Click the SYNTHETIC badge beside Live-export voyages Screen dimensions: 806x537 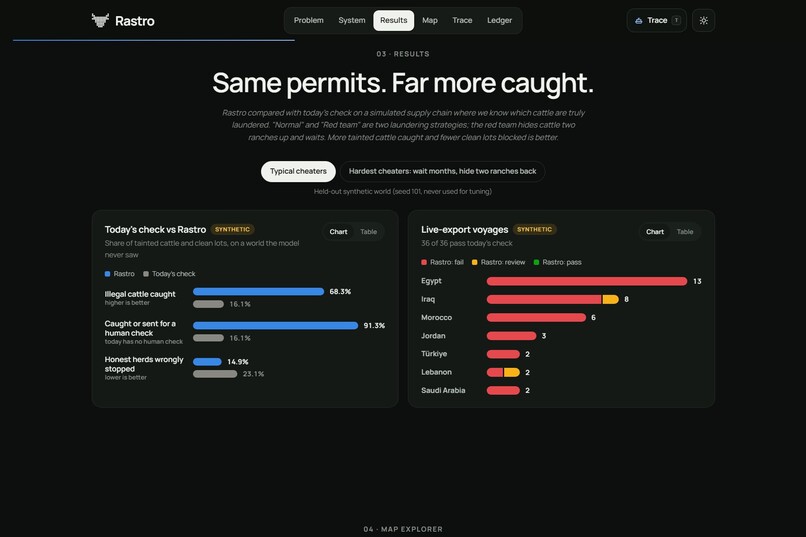535,230
